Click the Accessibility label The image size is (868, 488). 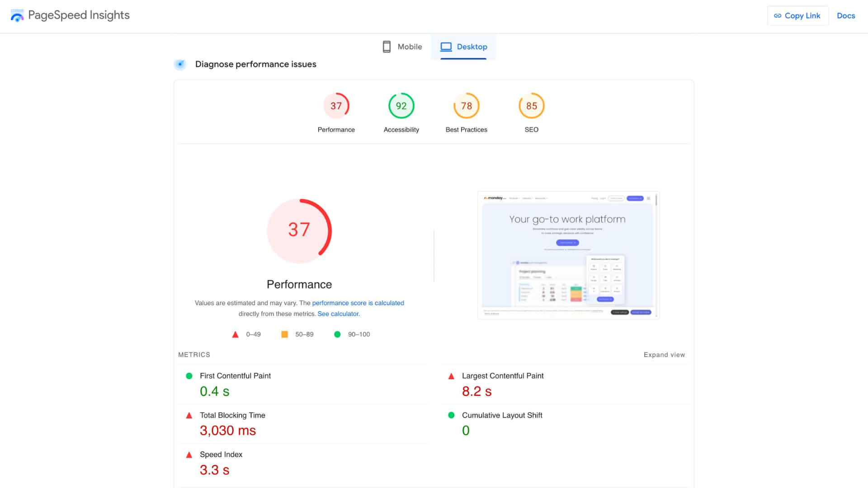point(401,130)
